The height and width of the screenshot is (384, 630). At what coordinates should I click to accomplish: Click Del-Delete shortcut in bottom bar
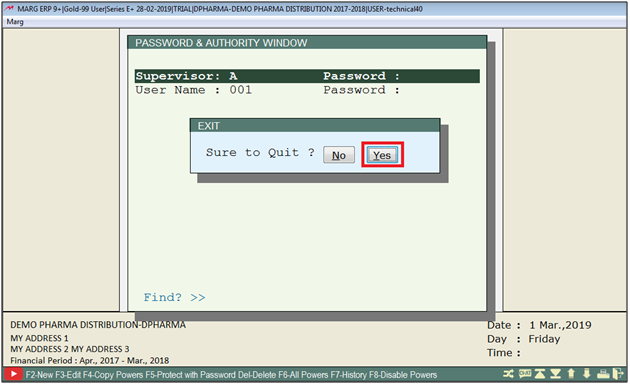click(257, 375)
